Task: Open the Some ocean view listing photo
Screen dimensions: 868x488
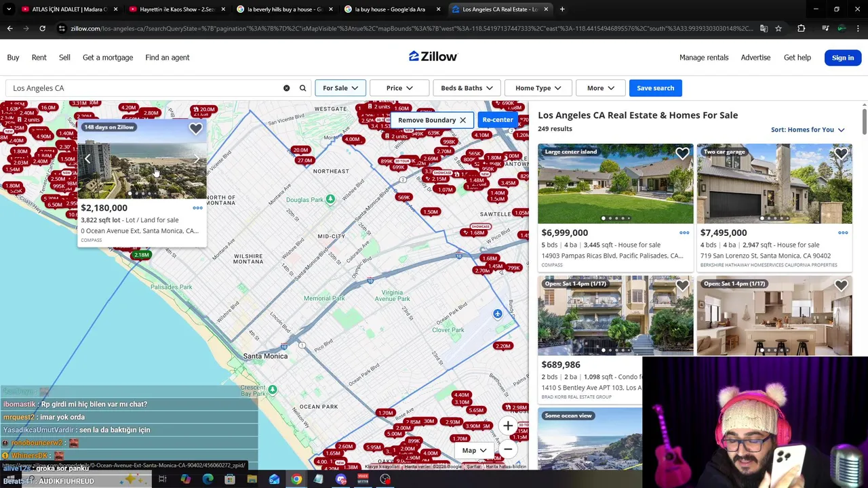Action: tap(590, 439)
